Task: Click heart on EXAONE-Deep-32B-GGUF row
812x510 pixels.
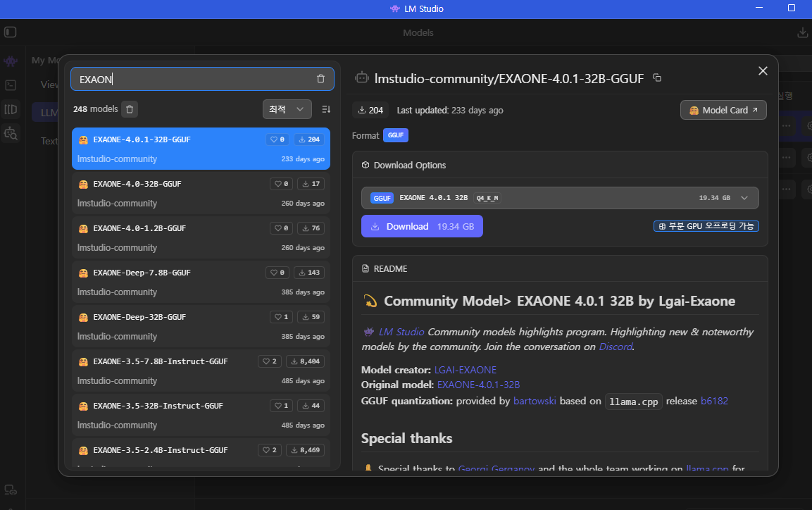Action: pyautogui.click(x=281, y=317)
